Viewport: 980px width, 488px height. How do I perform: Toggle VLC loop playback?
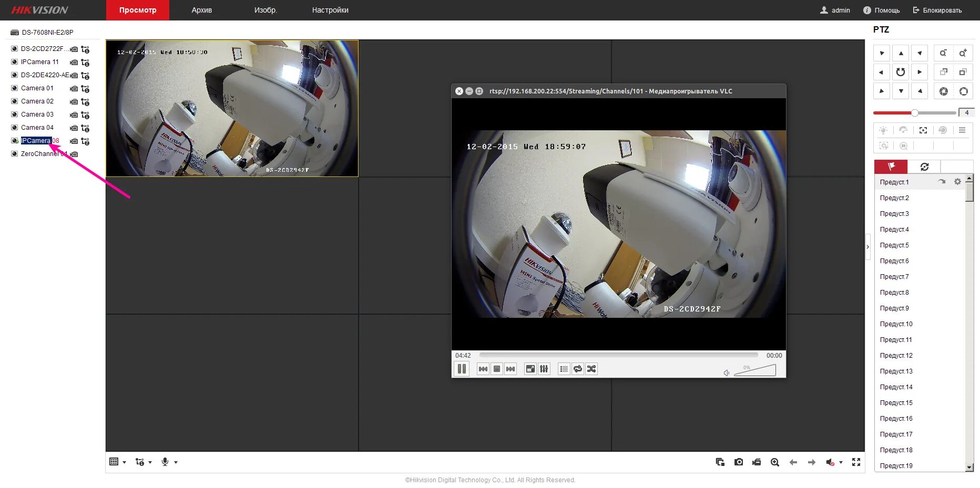coord(578,369)
